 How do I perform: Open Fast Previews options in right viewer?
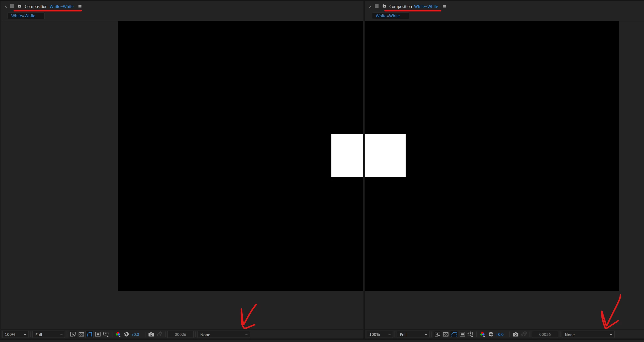tap(437, 334)
